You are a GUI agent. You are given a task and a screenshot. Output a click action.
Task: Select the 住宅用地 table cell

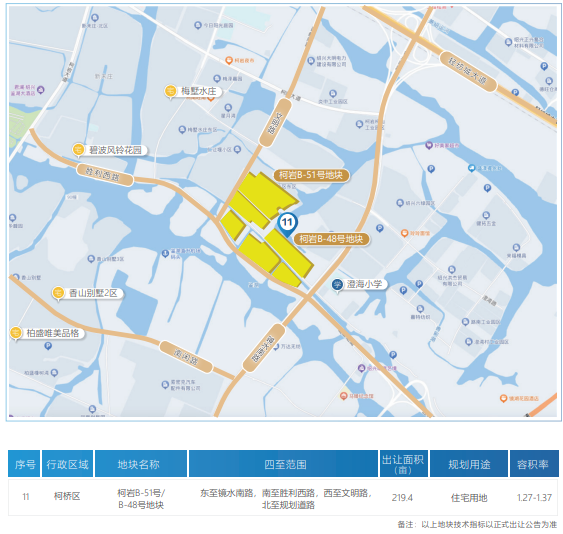[469, 498]
